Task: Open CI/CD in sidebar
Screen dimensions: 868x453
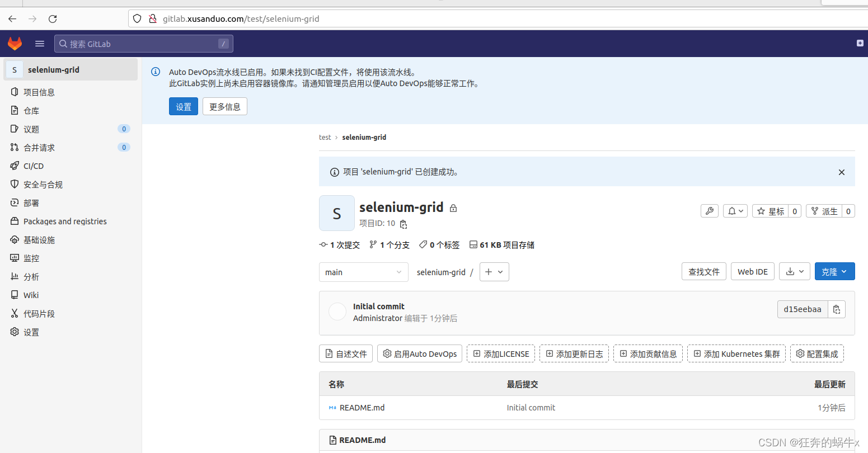Action: pyautogui.click(x=71, y=166)
